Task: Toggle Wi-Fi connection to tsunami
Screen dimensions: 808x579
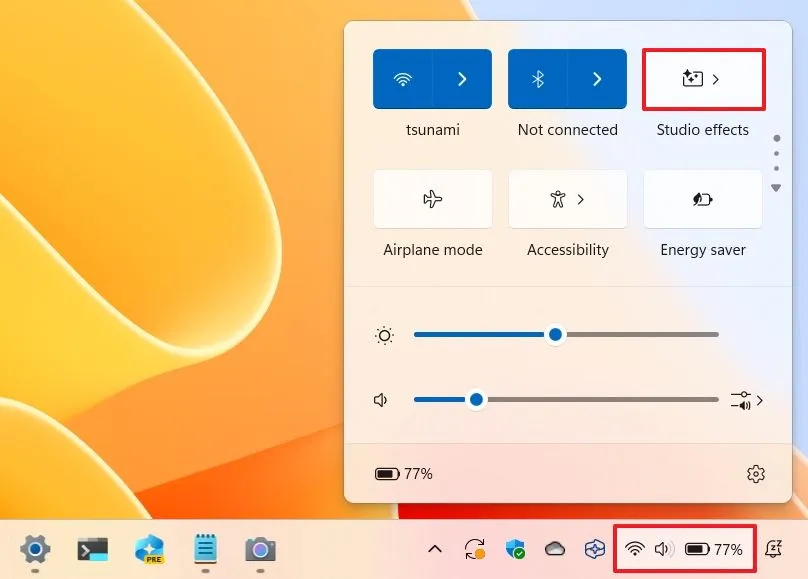Action: pyautogui.click(x=402, y=78)
